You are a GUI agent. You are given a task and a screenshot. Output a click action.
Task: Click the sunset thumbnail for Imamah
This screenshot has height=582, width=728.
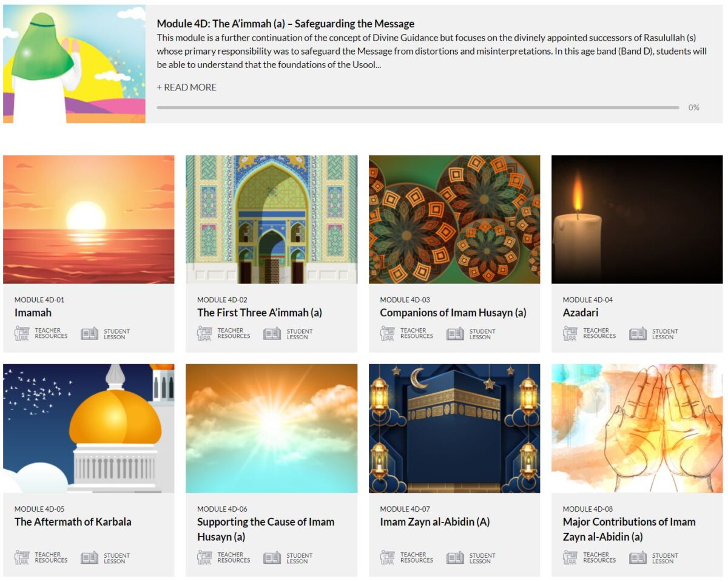pyautogui.click(x=89, y=220)
